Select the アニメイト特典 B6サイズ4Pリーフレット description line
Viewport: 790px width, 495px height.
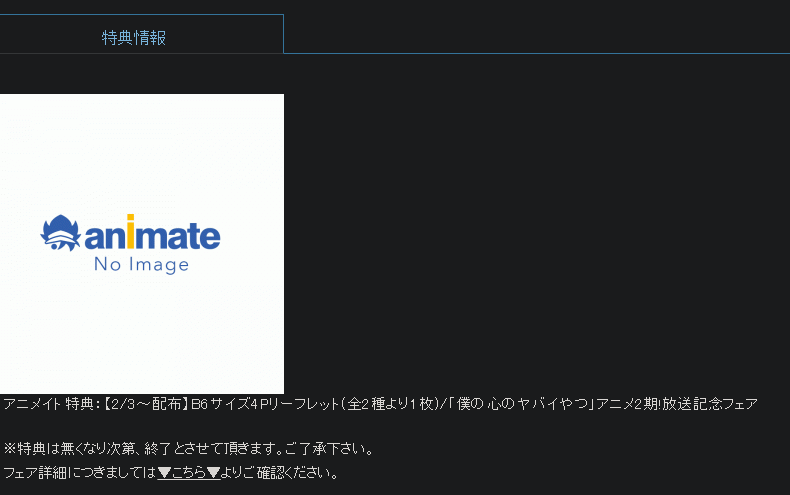click(x=380, y=404)
